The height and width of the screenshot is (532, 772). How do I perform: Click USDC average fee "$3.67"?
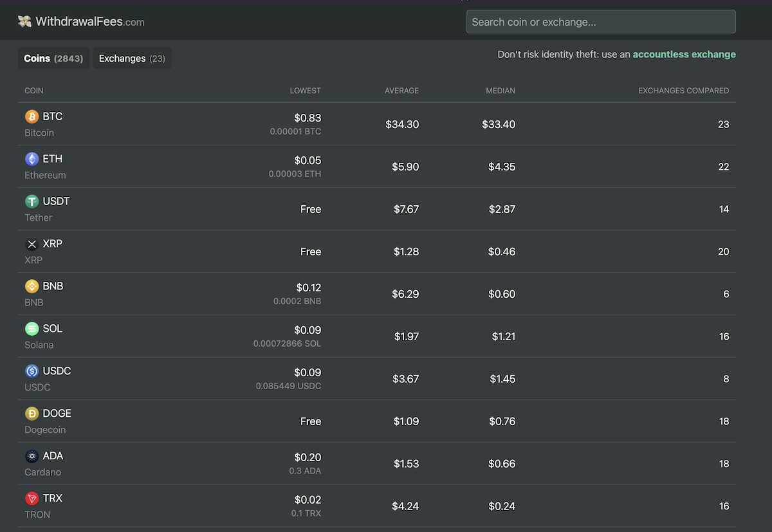[405, 379]
